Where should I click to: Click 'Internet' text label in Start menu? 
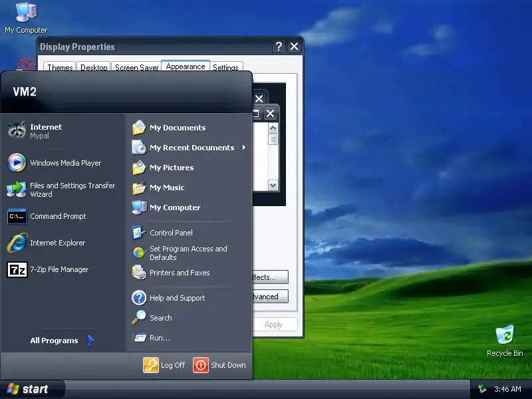(46, 127)
